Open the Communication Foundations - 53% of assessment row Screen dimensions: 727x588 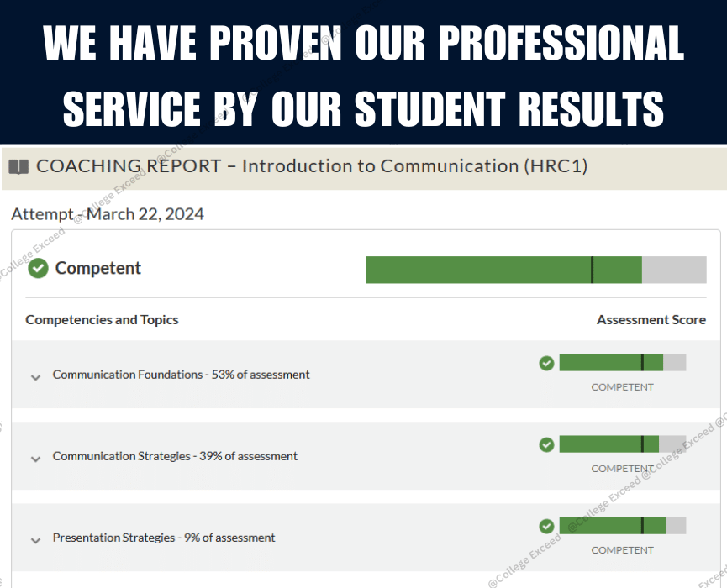point(366,375)
